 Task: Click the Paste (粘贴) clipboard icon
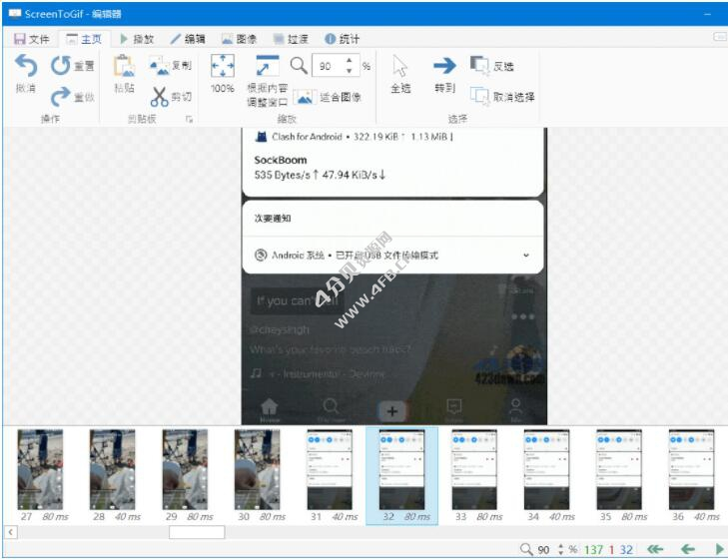coord(124,68)
